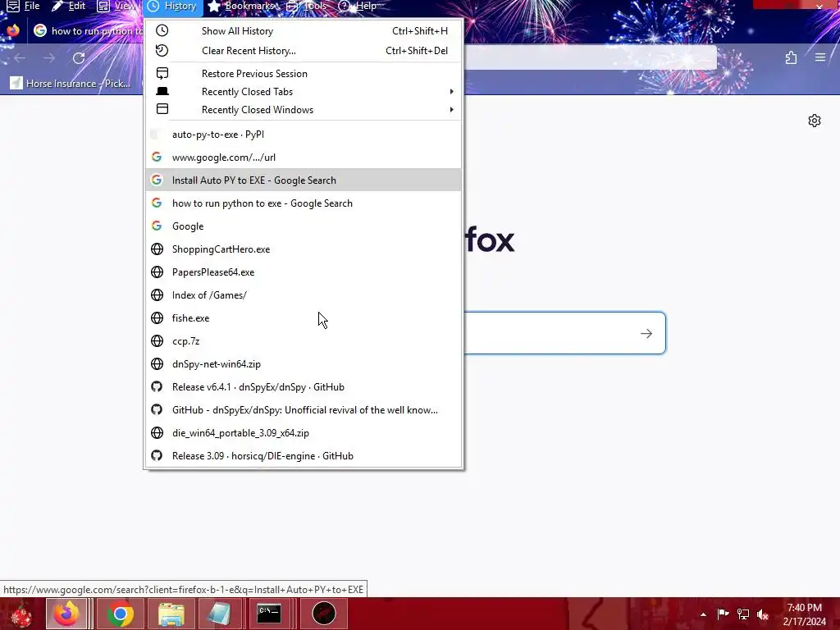The image size is (840, 630).
Task: Open Index of /Games/ history entry
Action: (x=304, y=295)
